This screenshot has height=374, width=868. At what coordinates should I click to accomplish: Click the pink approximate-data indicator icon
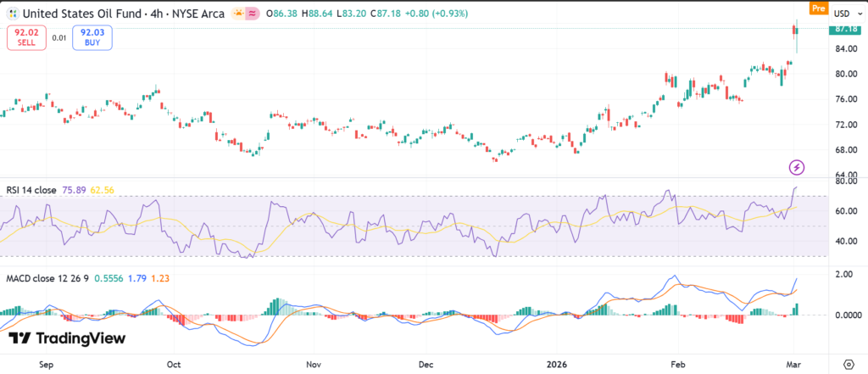(252, 14)
